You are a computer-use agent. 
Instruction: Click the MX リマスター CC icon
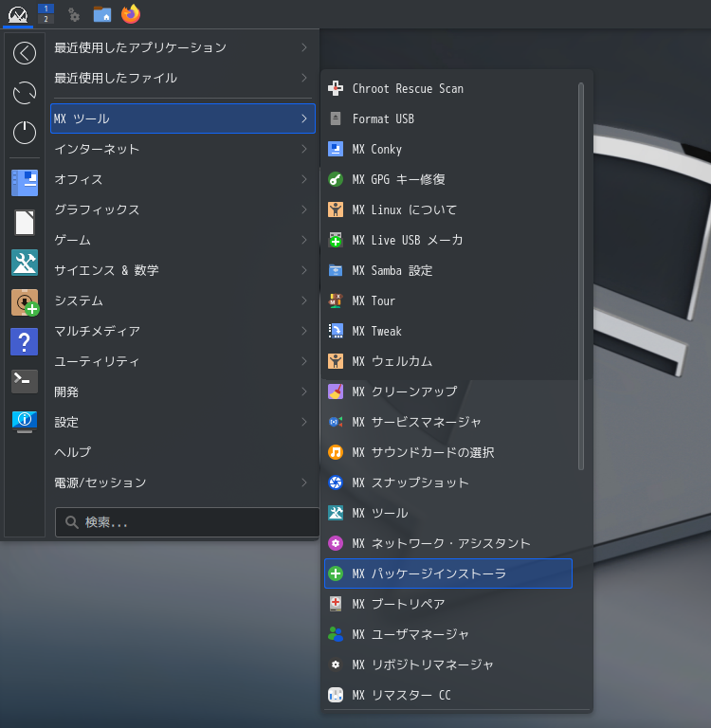click(336, 695)
